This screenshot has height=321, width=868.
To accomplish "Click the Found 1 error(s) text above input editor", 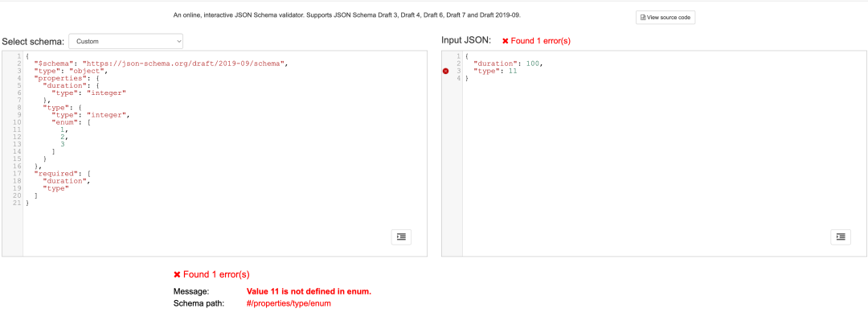I will (x=540, y=41).
